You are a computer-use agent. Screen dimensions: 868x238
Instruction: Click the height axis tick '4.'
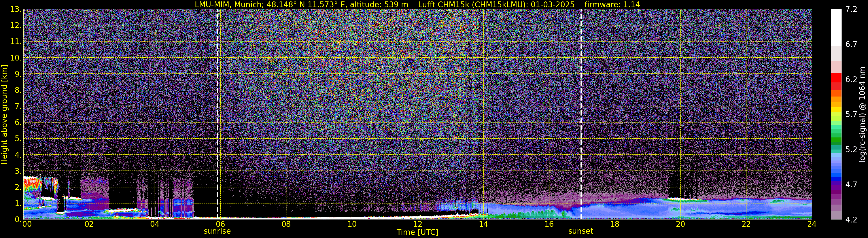(18, 155)
